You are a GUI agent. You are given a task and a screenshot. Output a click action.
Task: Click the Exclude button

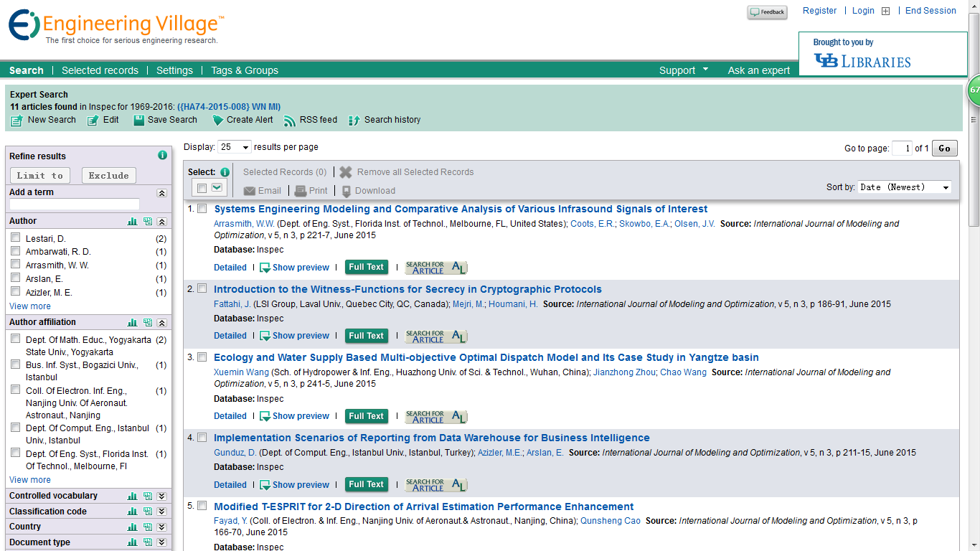109,176
